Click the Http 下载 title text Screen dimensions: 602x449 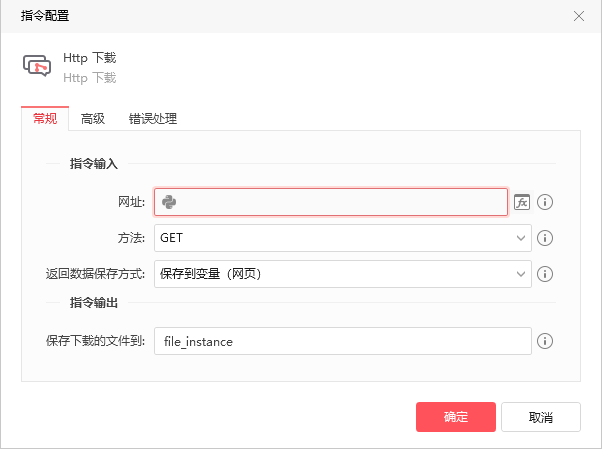coord(90,58)
